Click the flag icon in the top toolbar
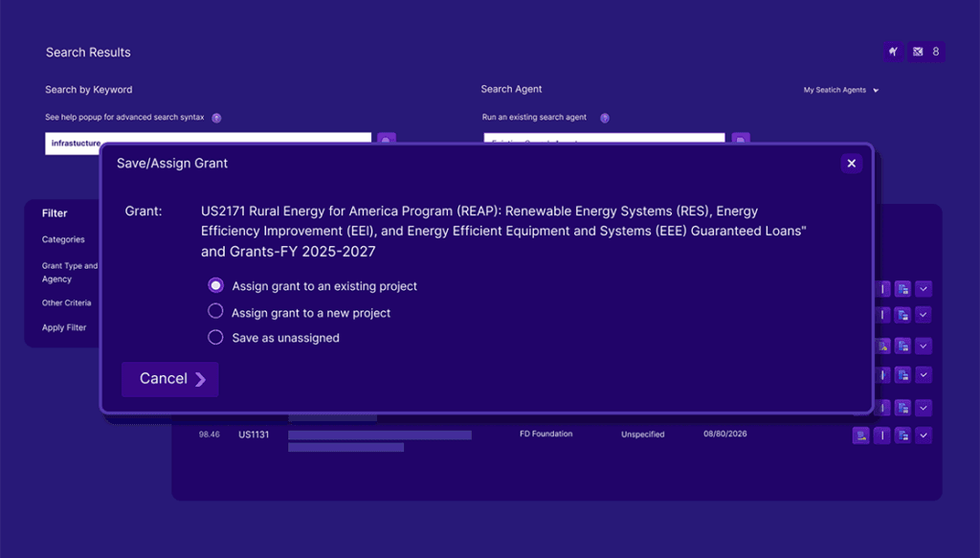The width and height of the screenshot is (980, 558). pos(893,52)
